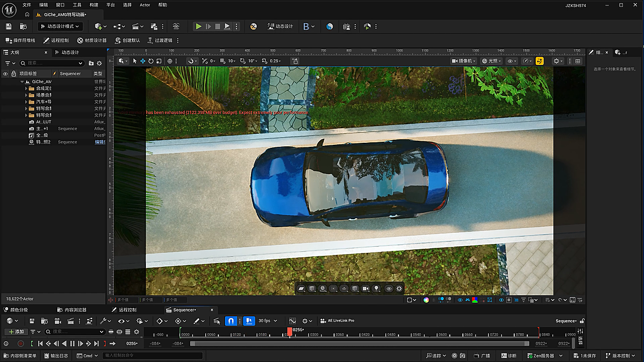The image size is (644, 362).
Task: Expand the 合成定 folder in the outliner
Action: click(x=26, y=88)
